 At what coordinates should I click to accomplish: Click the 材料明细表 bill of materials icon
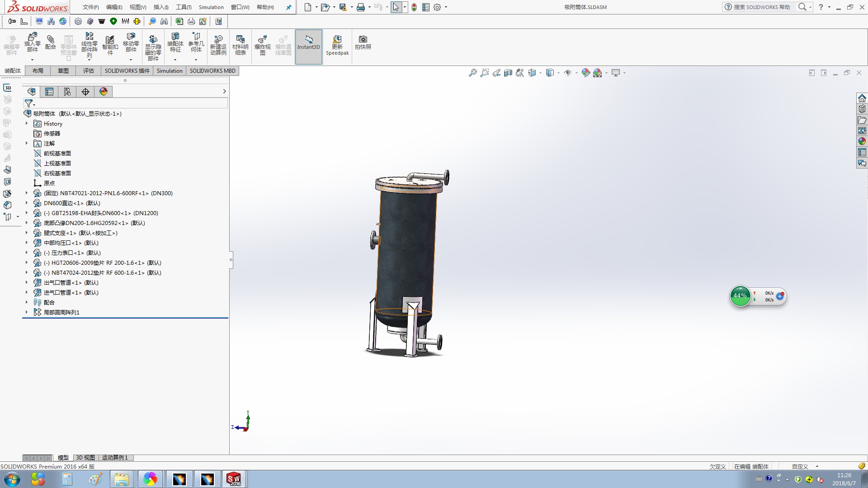tap(240, 45)
